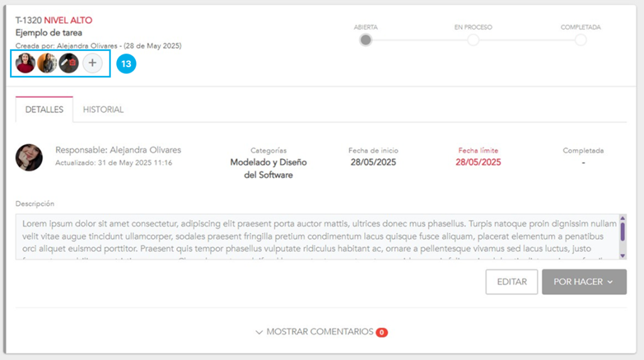Click inside the Descripción text area

pyautogui.click(x=314, y=237)
